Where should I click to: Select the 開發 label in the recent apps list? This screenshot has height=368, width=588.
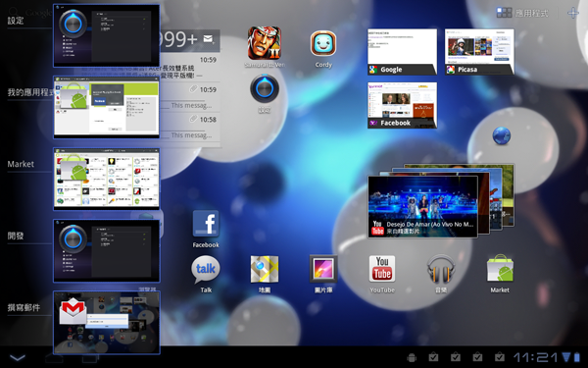[16, 236]
